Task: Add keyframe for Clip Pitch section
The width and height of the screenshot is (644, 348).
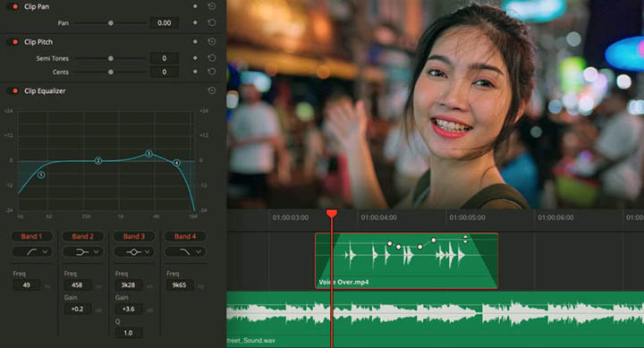Action: pos(195,42)
